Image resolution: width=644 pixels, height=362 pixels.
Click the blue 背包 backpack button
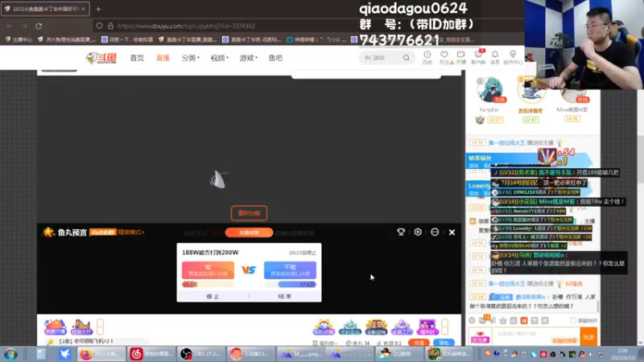pos(444,343)
